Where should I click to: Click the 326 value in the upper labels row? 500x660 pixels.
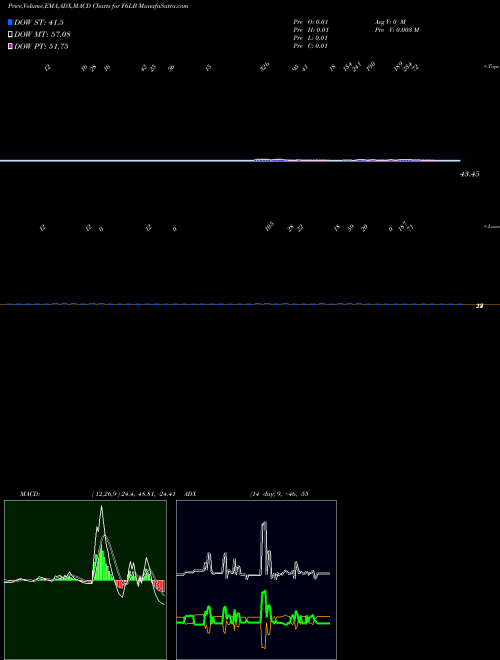coord(265,67)
